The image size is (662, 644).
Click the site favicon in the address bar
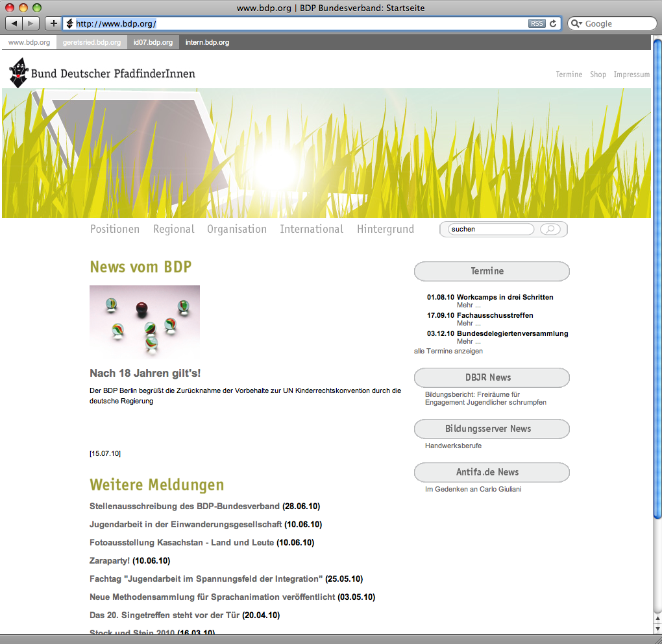pos(69,23)
